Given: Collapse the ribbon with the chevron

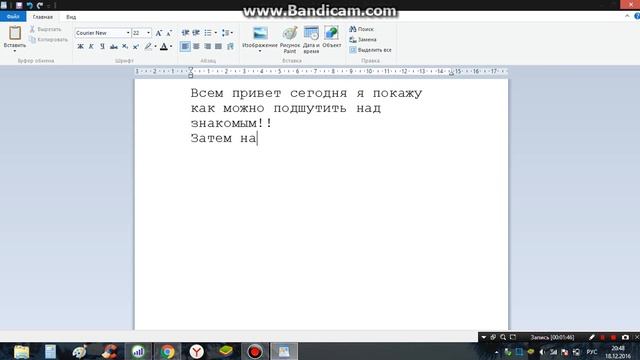Looking at the screenshot, I should point(627,16).
